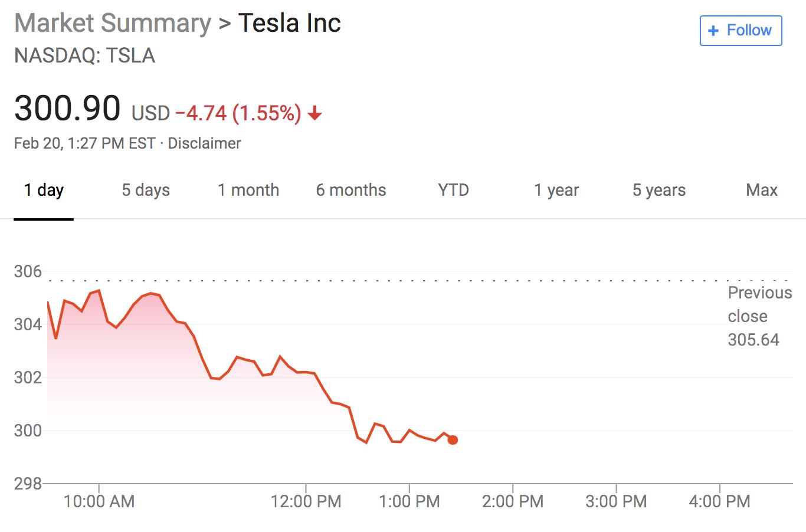The height and width of the screenshot is (532, 806).
Task: Click the 300.90 price value
Action: coord(67,109)
